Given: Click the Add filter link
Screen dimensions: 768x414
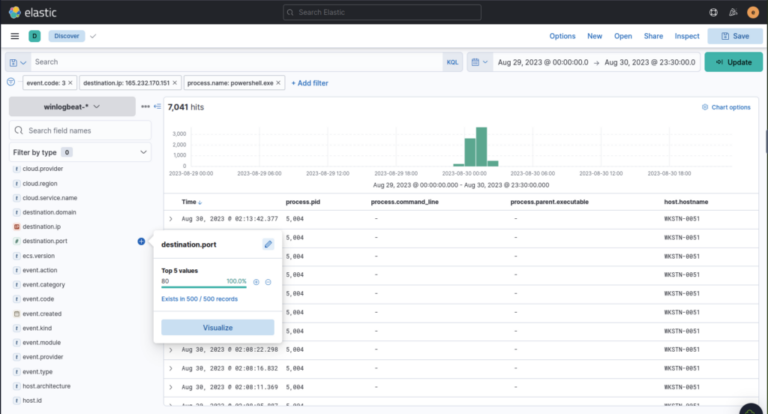Looking at the screenshot, I should pos(309,83).
